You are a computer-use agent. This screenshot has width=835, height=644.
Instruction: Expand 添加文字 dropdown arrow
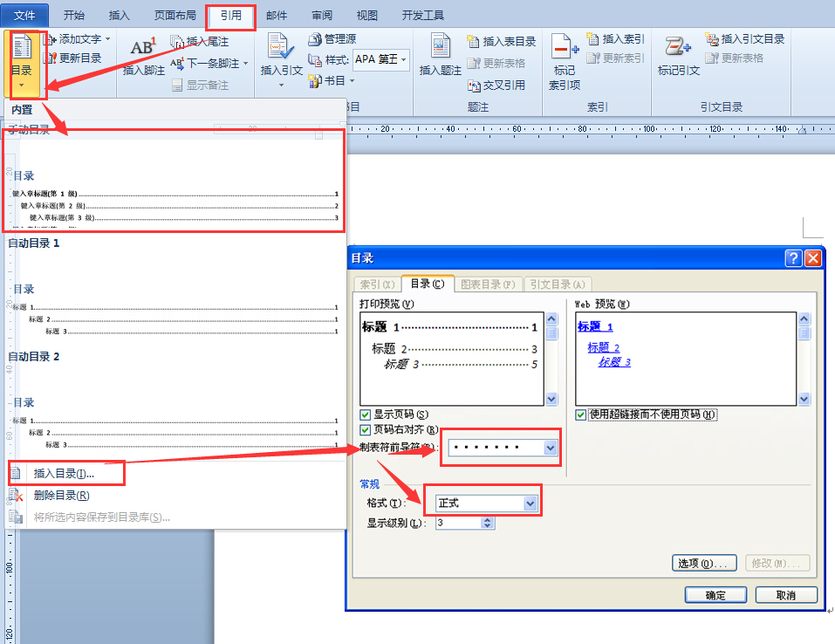pyautogui.click(x=107, y=39)
